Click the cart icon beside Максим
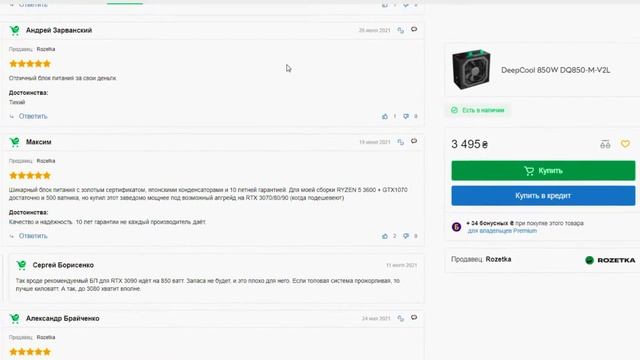 tap(15, 142)
